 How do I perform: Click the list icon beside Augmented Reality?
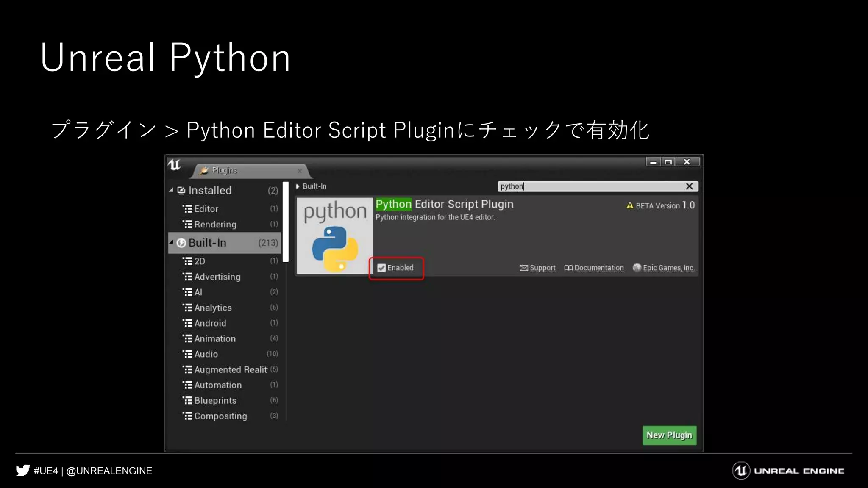(x=187, y=369)
